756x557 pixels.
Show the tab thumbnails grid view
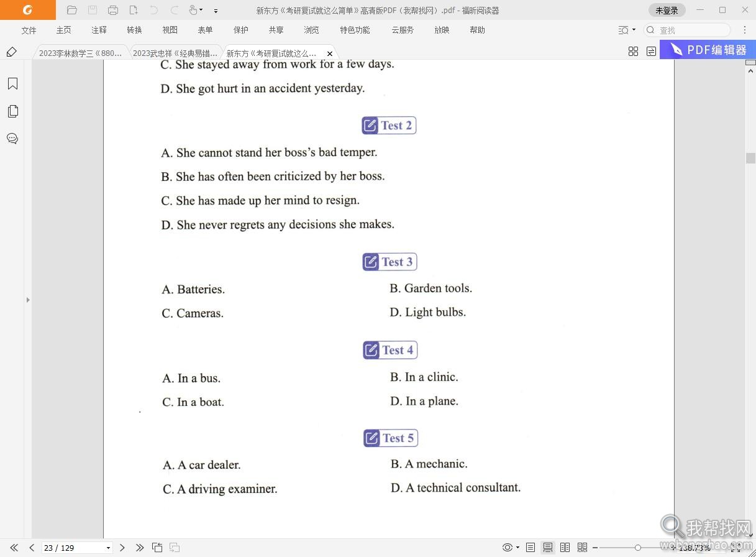point(633,52)
